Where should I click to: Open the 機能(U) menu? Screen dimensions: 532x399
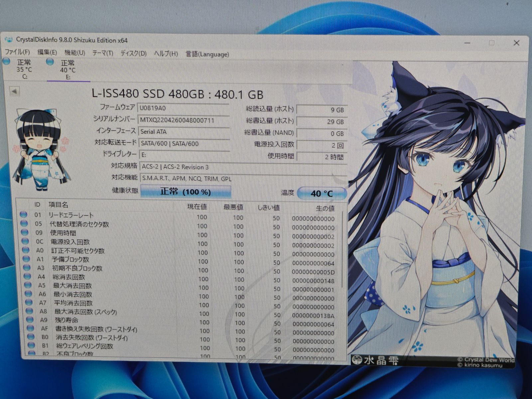pyautogui.click(x=75, y=53)
